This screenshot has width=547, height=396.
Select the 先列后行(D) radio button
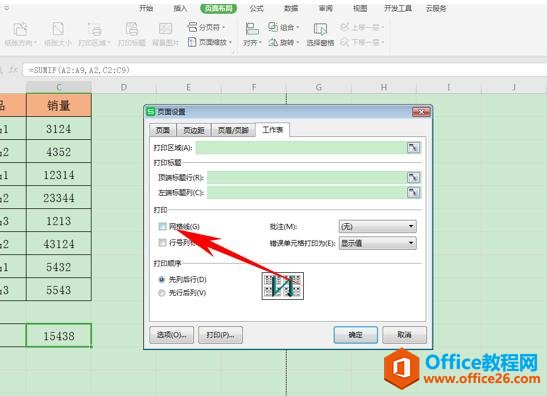(162, 279)
